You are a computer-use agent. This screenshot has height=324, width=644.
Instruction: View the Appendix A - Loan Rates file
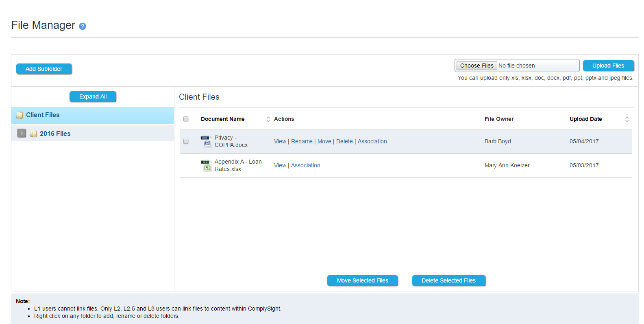click(x=280, y=165)
